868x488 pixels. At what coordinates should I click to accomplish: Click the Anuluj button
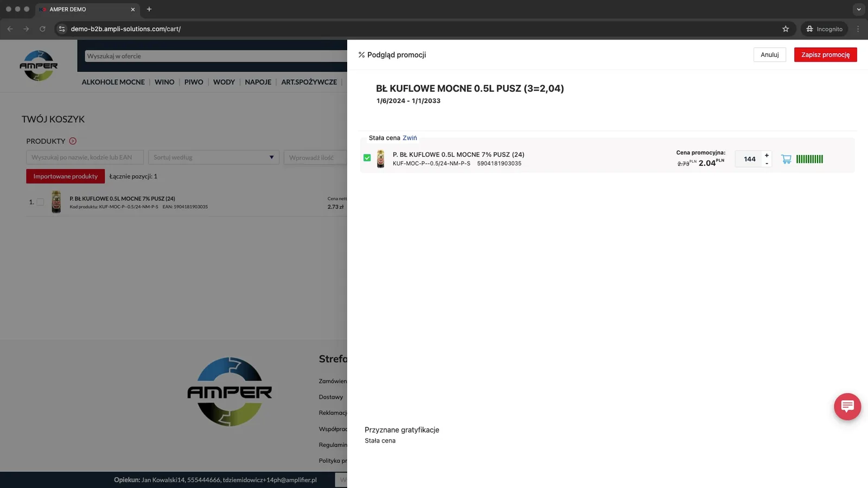click(769, 55)
